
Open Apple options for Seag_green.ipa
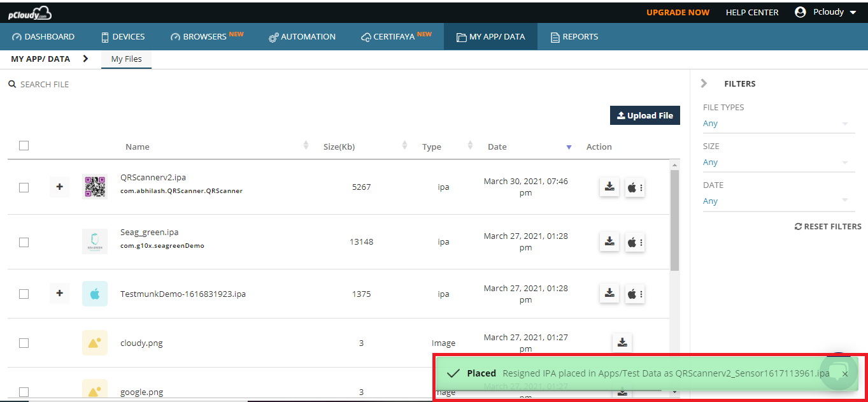[x=634, y=242]
